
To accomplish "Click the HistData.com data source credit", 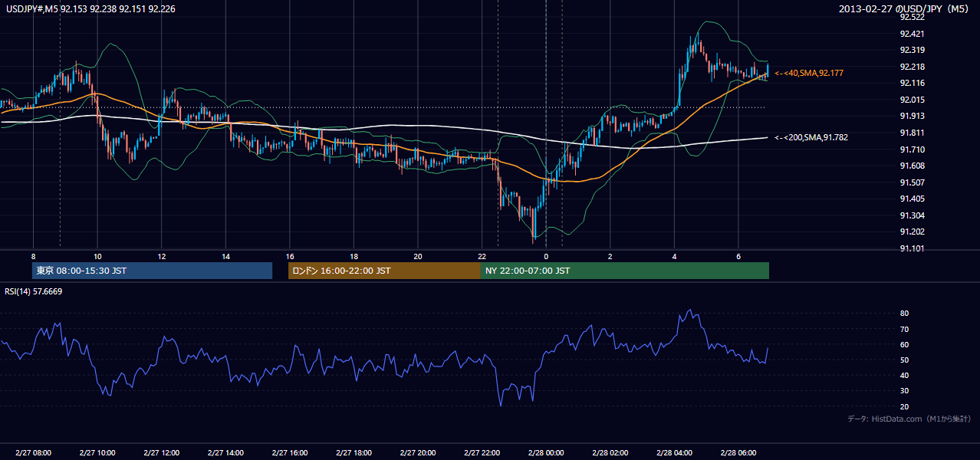I will (909, 419).
